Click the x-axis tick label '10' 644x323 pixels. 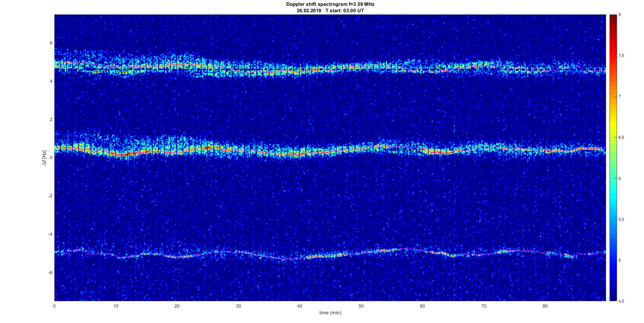116,306
